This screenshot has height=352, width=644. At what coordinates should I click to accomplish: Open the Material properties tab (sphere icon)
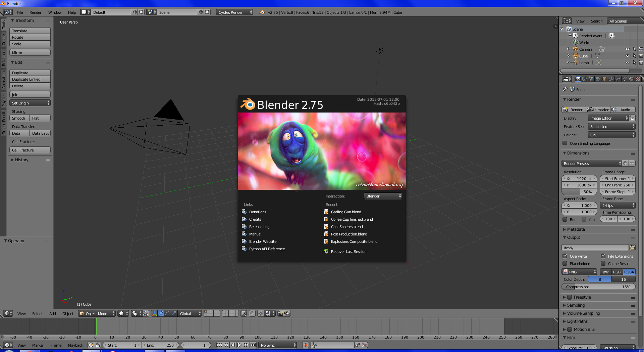631,79
